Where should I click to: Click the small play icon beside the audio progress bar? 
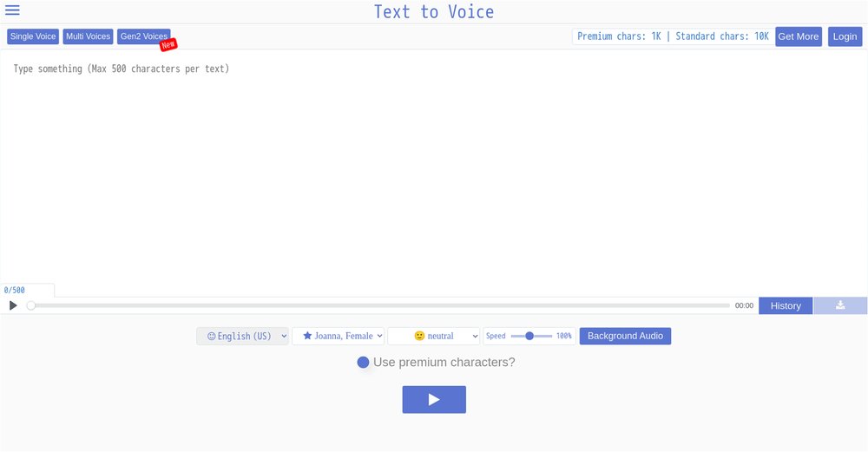pos(13,305)
